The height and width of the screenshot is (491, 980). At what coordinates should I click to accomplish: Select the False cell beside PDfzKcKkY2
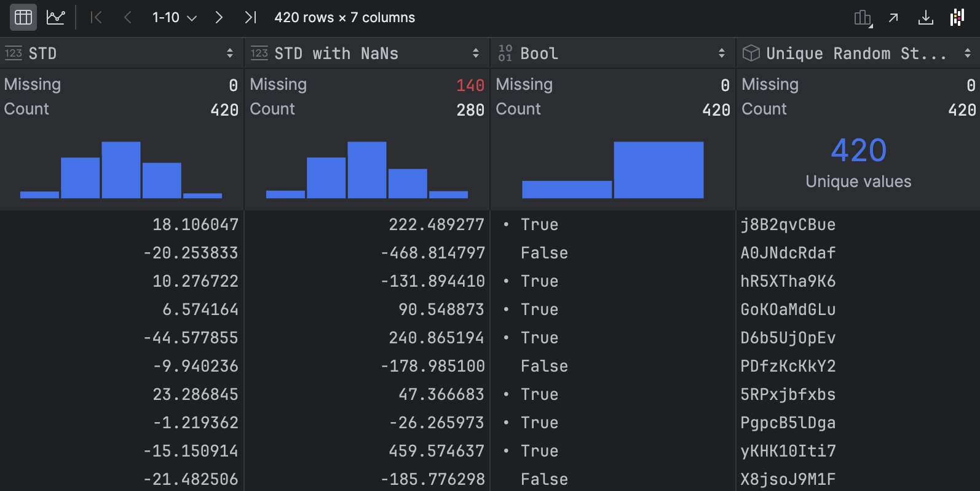[614, 366]
